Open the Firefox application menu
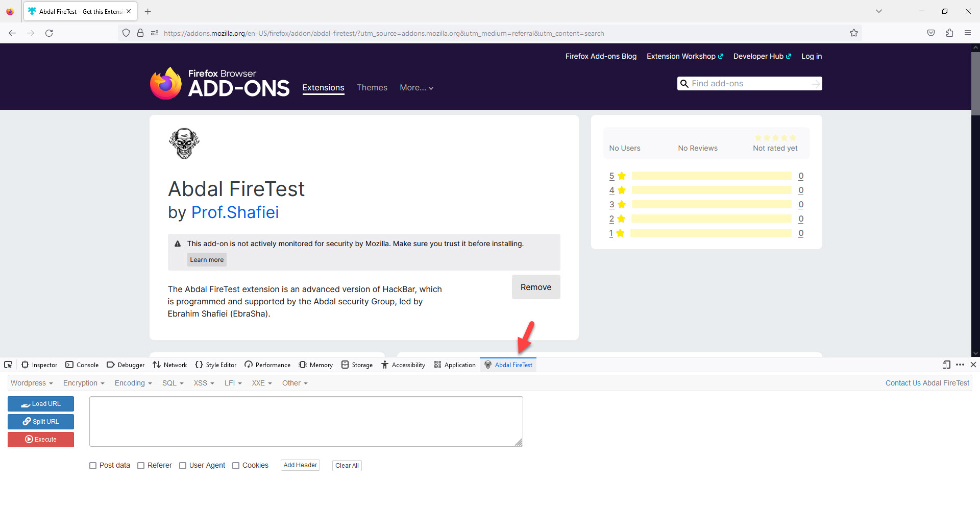Viewport: 980px width, 531px height. click(968, 33)
